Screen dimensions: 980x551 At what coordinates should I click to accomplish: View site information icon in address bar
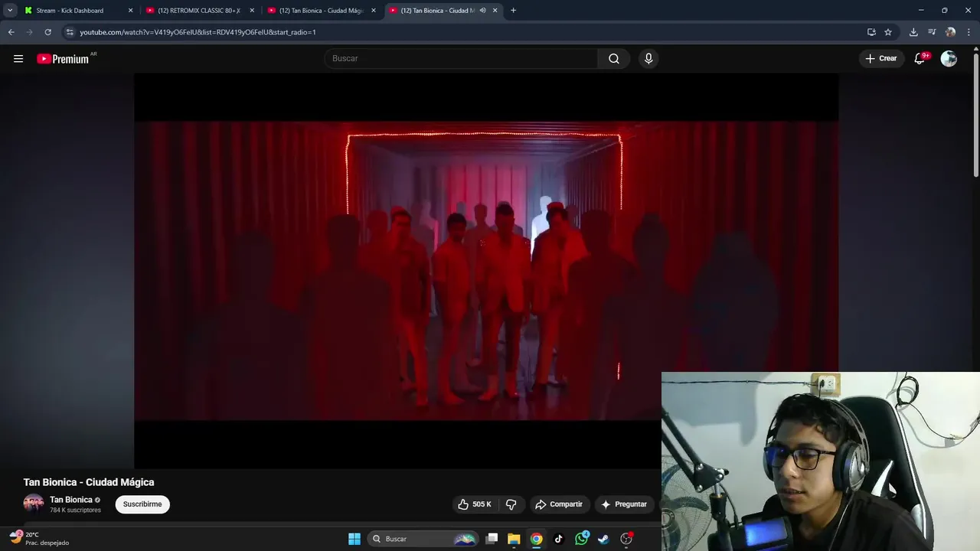click(70, 32)
